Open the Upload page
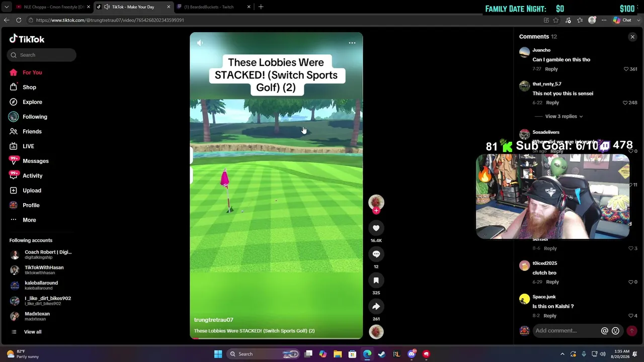Image resolution: width=644 pixels, height=362 pixels. tap(32, 191)
